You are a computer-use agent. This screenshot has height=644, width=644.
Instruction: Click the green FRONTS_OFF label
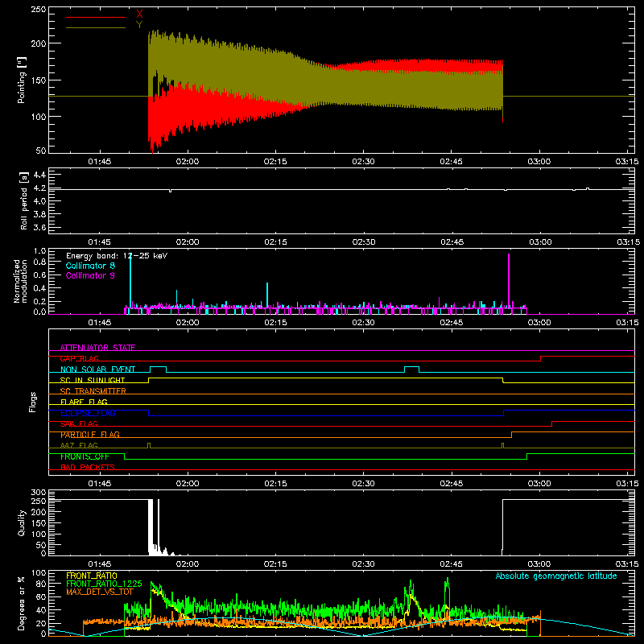point(85,456)
